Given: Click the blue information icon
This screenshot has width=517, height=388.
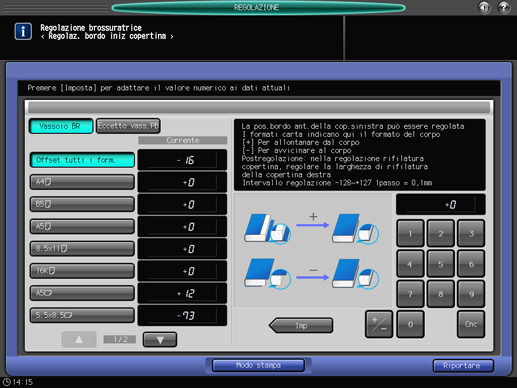Looking at the screenshot, I should coord(23,31).
